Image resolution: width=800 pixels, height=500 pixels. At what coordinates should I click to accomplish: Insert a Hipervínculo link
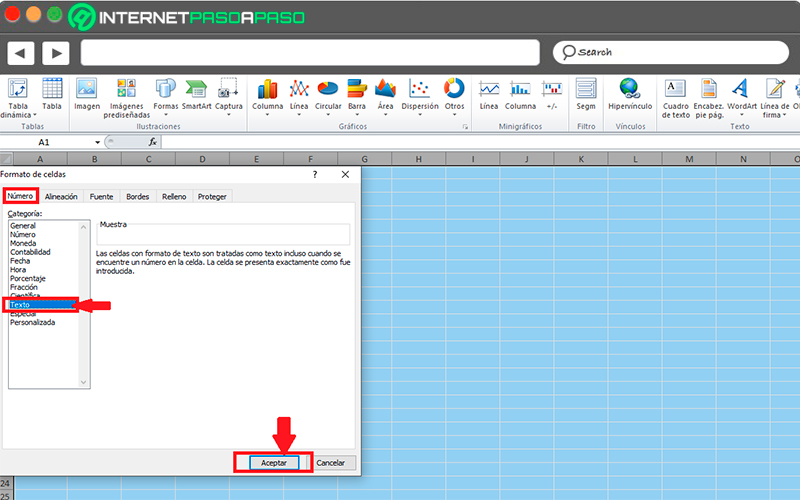click(x=630, y=94)
